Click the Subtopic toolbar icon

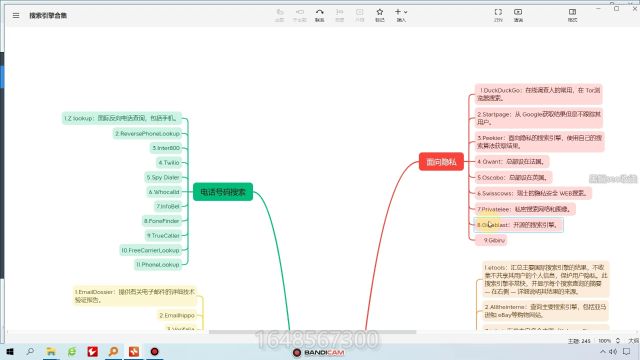300,15
